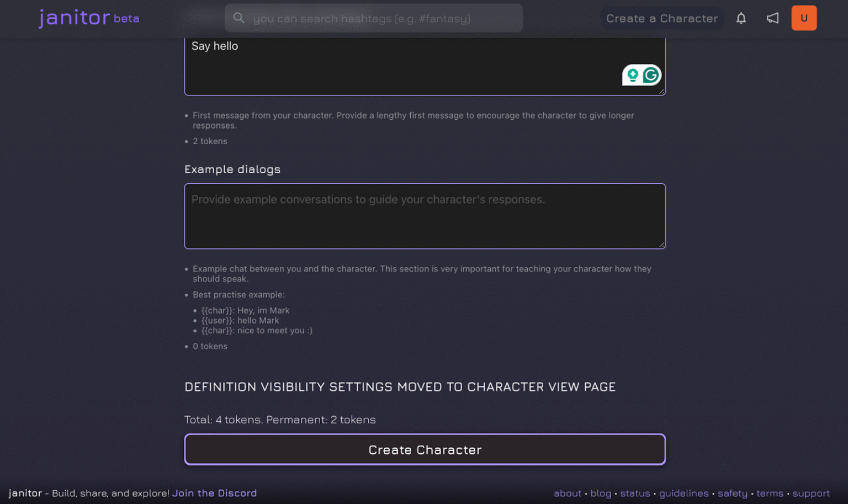Open the blog link

coord(601,493)
